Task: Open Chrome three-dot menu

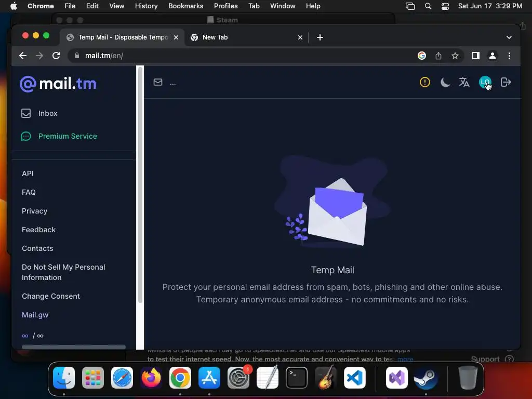Action: point(509,56)
